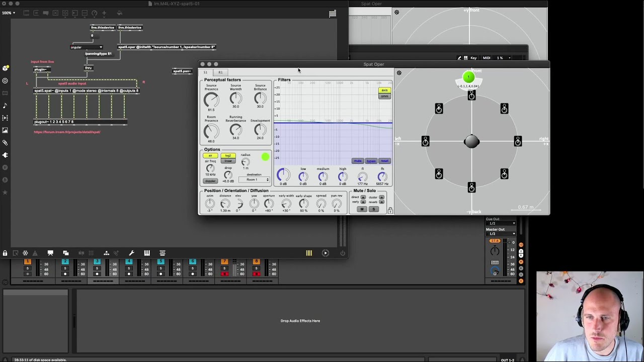
Task: Open the Master Out 1/2 dropdown
Action: (501, 234)
